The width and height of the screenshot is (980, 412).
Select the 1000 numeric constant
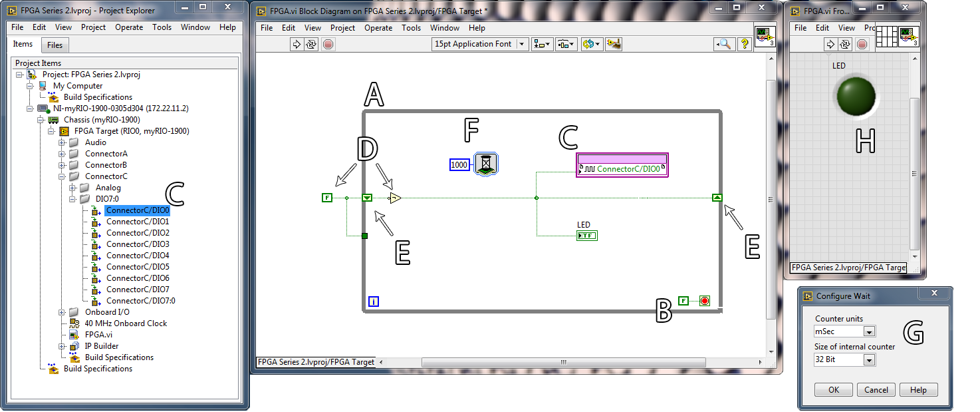[459, 164]
